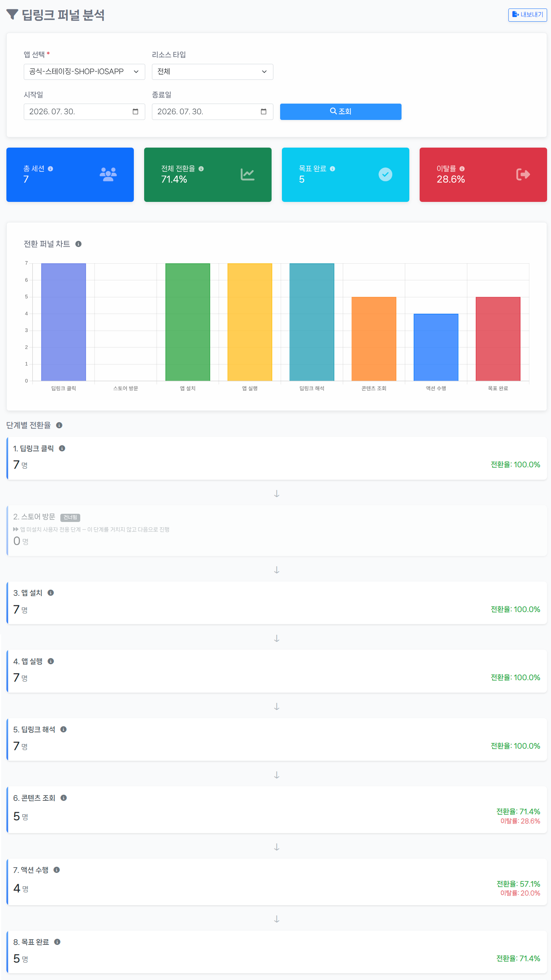
Task: Click the info icon beside 4. 앱 실행
Action: (51, 661)
